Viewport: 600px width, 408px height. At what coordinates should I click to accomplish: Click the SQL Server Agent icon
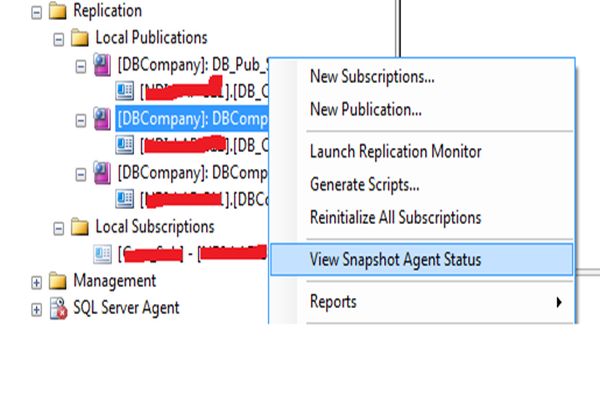[x=59, y=308]
